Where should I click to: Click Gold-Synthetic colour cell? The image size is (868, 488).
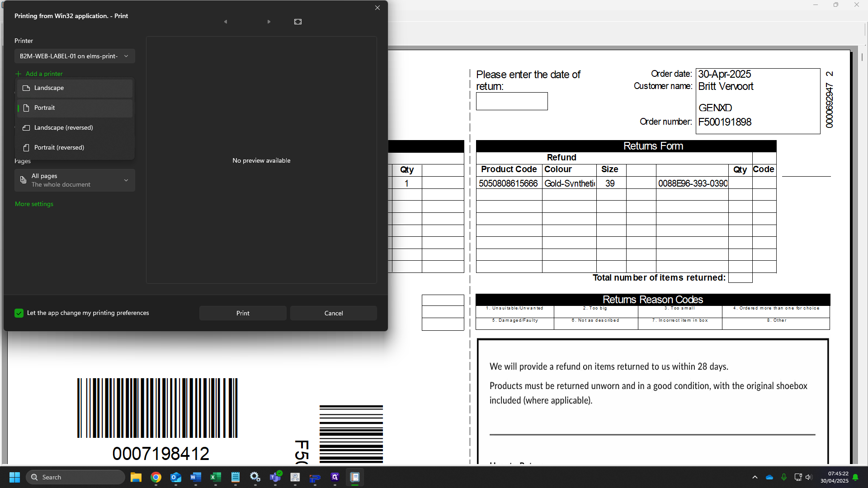[569, 183]
